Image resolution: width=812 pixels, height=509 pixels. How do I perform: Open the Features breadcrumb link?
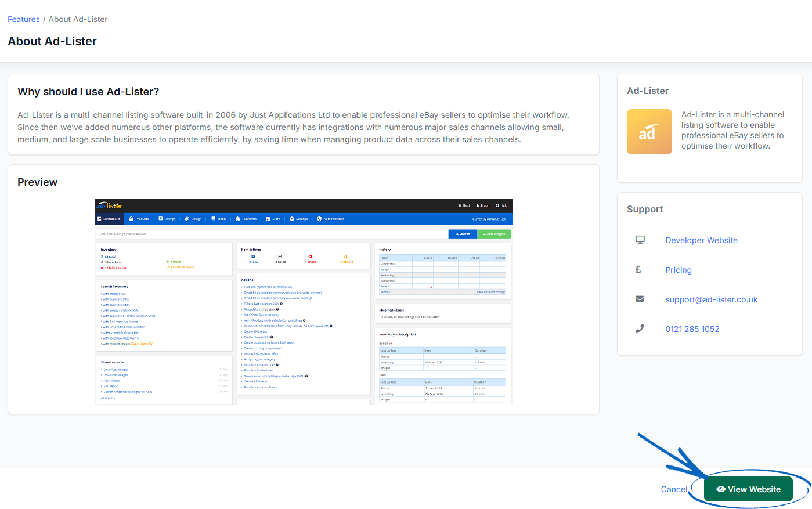24,19
